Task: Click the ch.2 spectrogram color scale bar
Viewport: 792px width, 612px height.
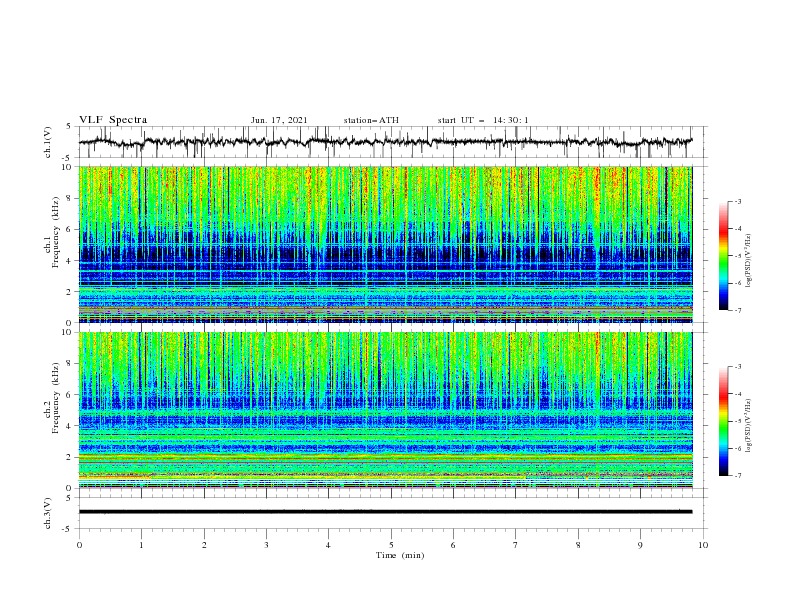Action: pos(723,421)
